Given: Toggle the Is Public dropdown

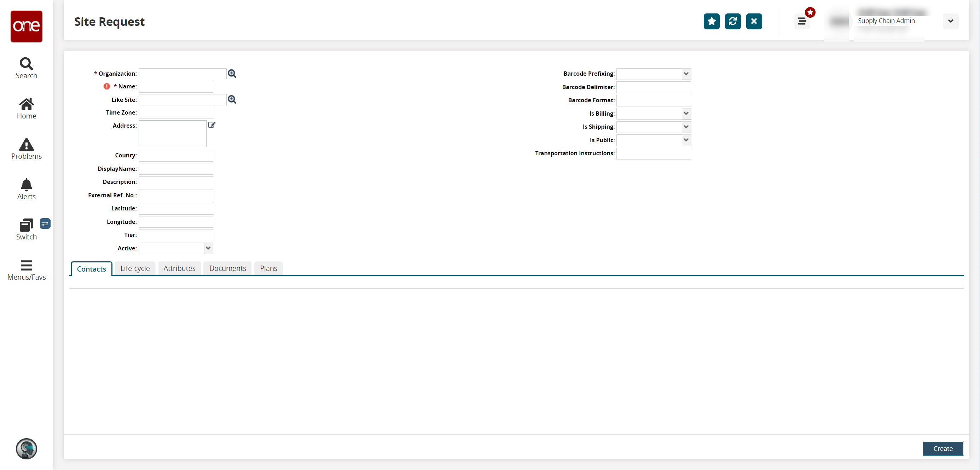Looking at the screenshot, I should (686, 139).
